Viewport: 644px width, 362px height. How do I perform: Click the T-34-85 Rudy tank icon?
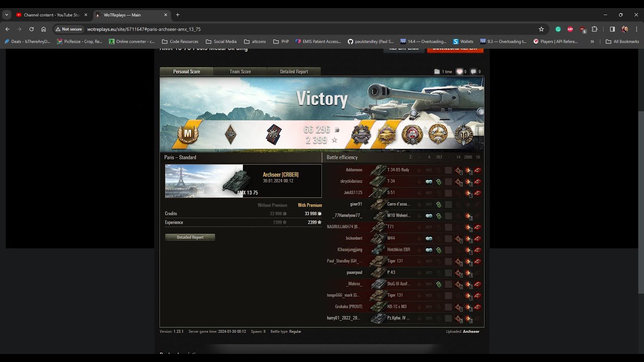[378, 170]
